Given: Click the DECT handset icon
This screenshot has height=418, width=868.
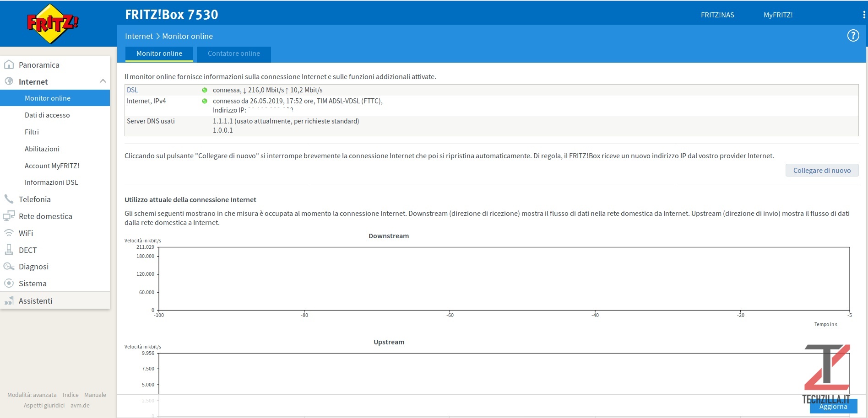Looking at the screenshot, I should pos(9,250).
